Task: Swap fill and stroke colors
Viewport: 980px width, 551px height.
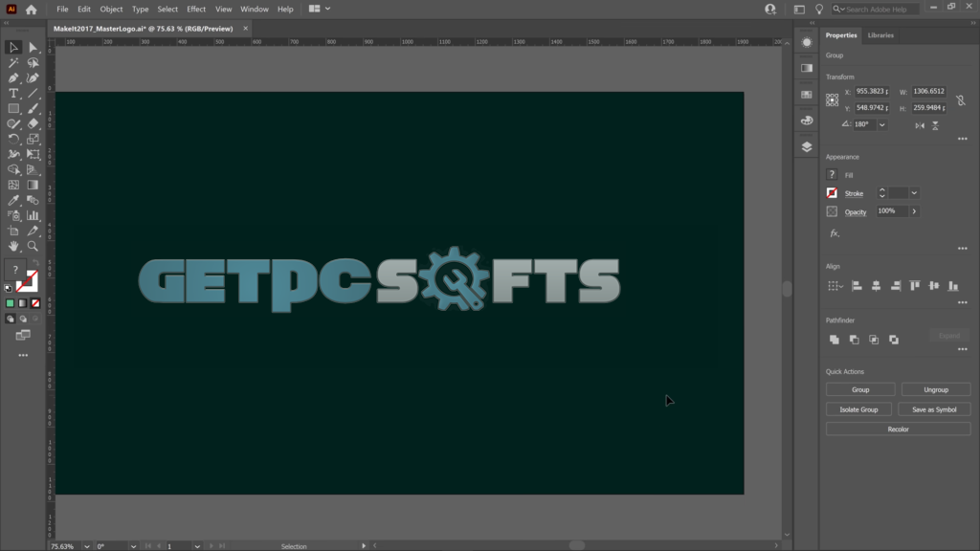Action: 35,264
